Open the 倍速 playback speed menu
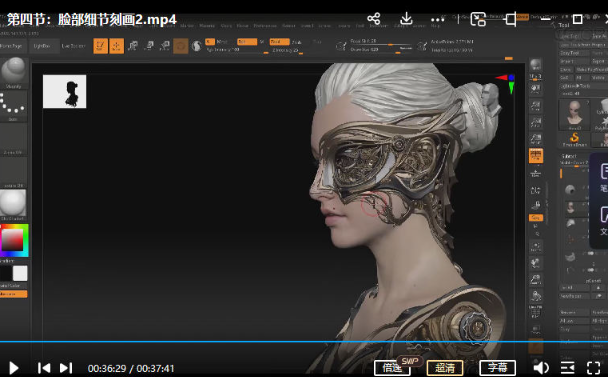Screen dimensions: 608x377 (x=392, y=368)
